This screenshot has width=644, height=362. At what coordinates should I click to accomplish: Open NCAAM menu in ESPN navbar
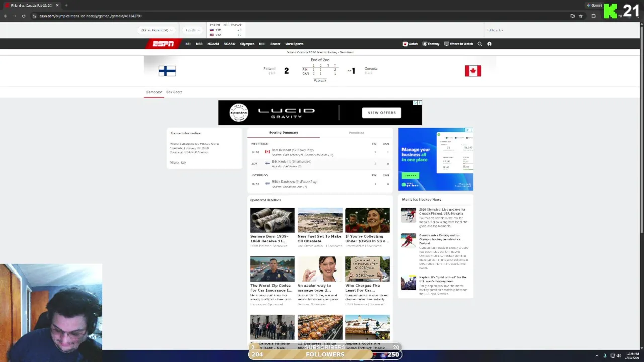(213, 44)
